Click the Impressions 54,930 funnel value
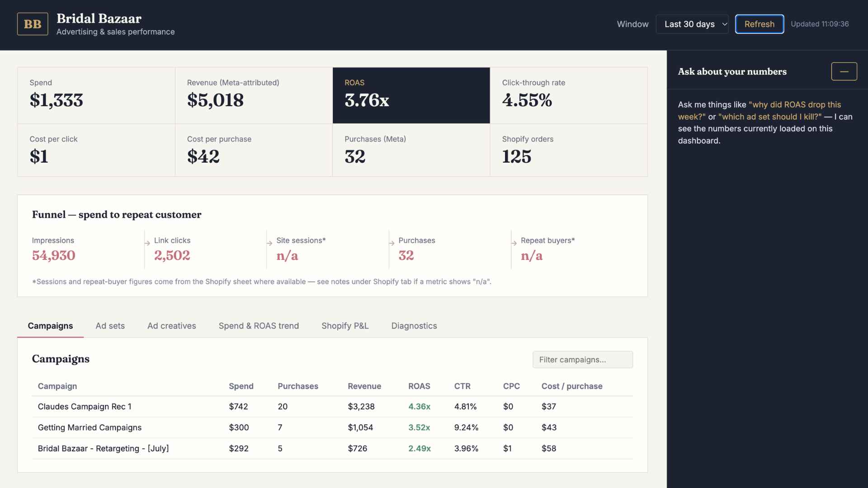868x488 pixels. click(x=53, y=256)
